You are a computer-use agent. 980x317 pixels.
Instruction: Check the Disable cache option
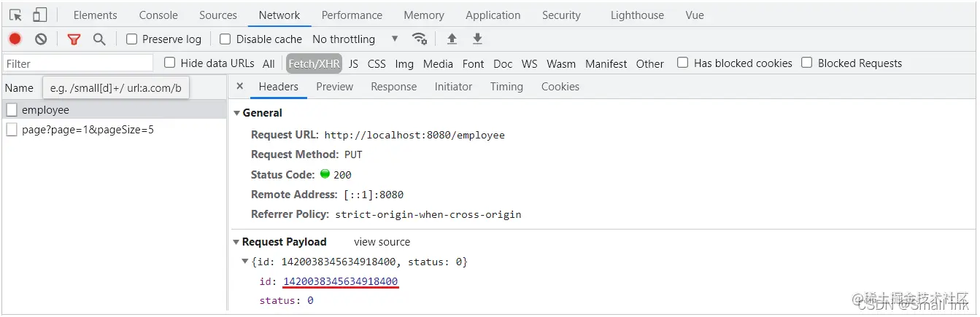point(225,39)
